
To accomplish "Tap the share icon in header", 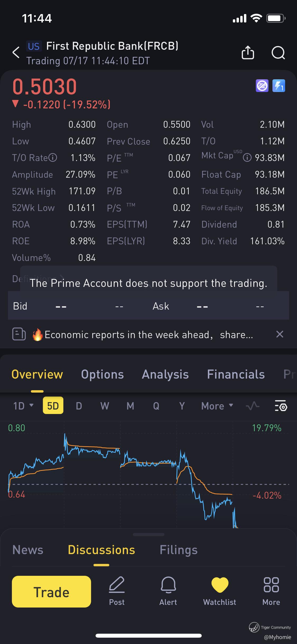I will click(x=248, y=52).
